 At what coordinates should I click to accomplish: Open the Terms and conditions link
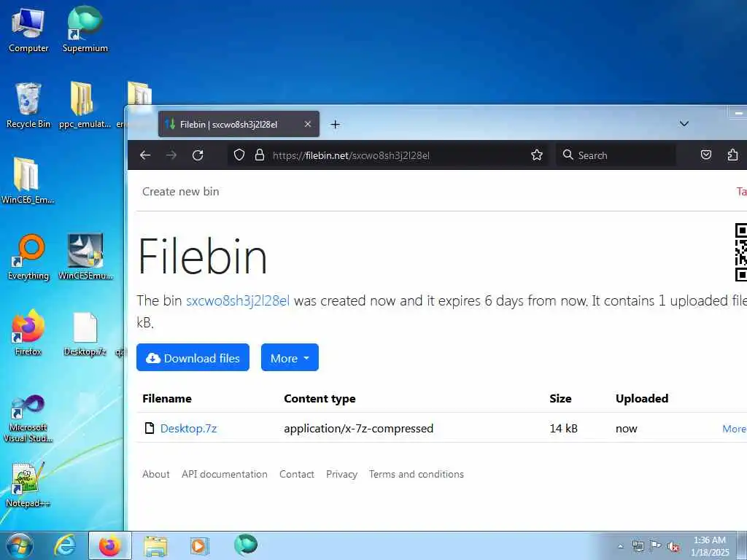coord(417,474)
